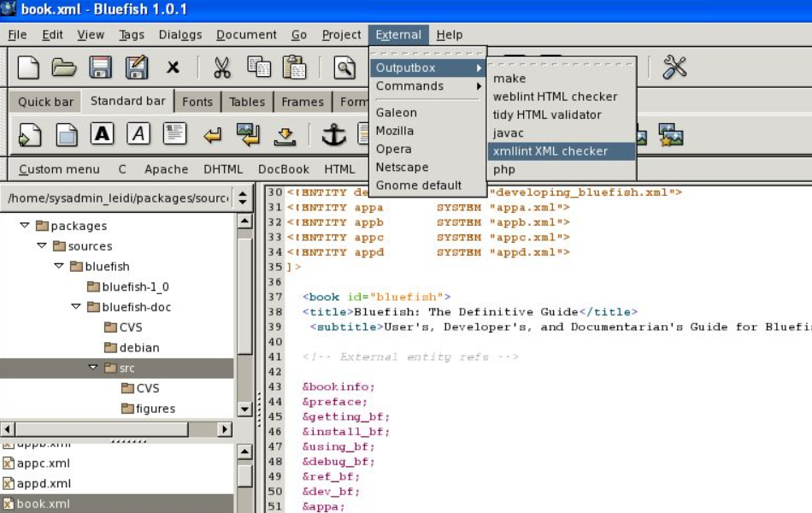
Task: Copy selection using the Copy icon
Action: [258, 67]
